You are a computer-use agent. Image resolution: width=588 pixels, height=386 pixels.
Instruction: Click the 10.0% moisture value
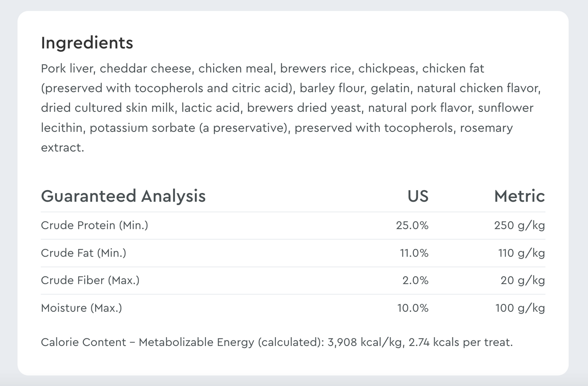coord(412,308)
